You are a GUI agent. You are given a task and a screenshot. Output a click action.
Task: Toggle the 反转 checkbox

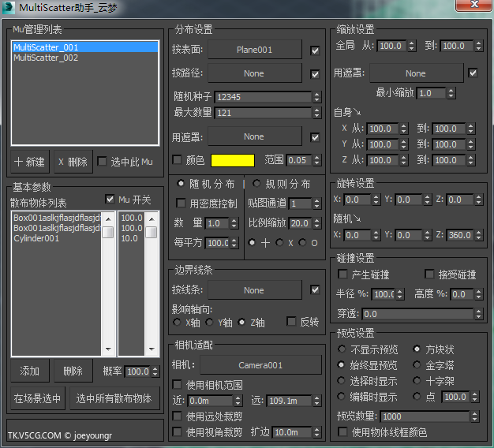291,322
